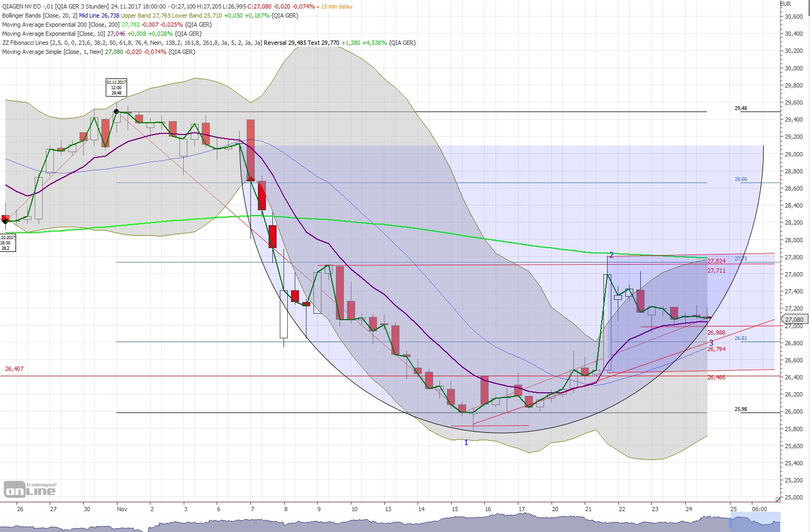810x532 pixels.
Task: Click the blue wave label 1 below the low
Action: (466, 443)
